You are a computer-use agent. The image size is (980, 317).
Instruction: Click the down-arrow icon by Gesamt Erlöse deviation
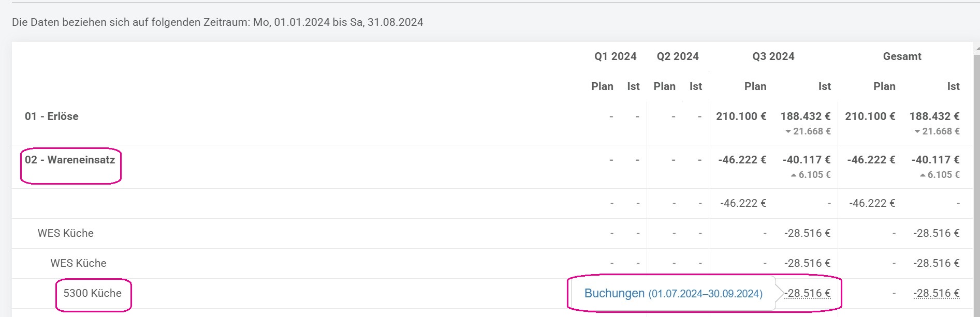click(x=917, y=131)
